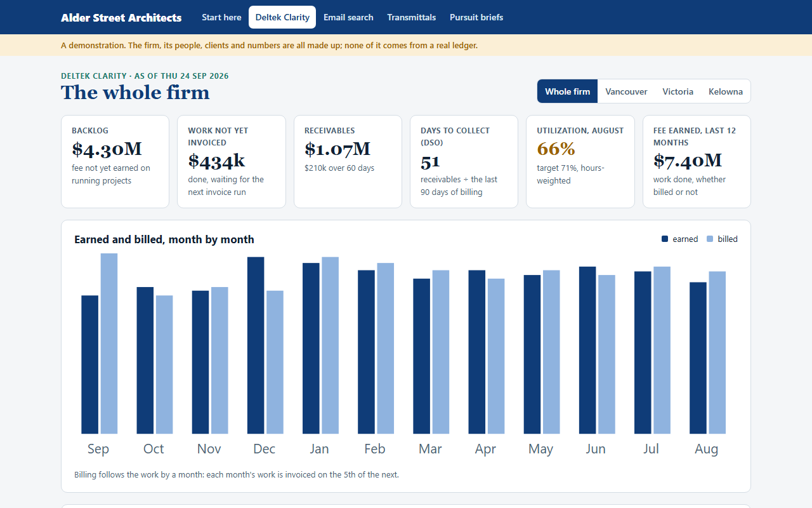
Task: Open the Transmittals page
Action: [x=412, y=17]
